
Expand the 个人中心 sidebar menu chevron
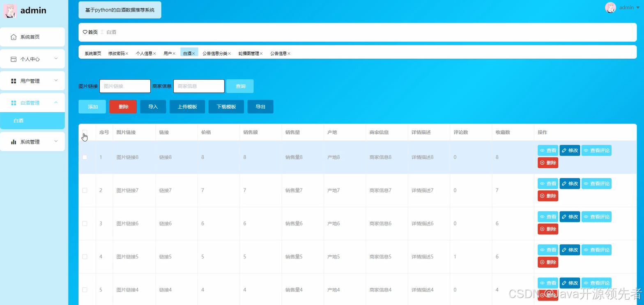[x=56, y=59]
